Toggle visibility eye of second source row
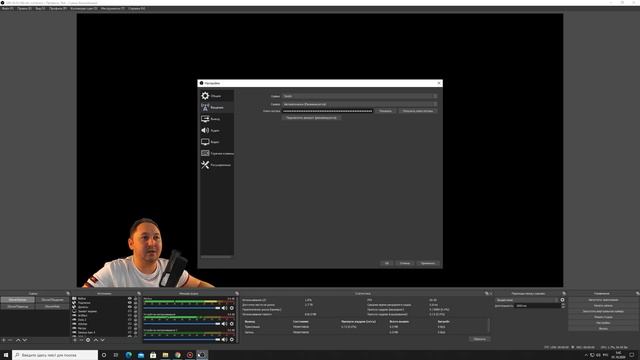This screenshot has height=360, width=640. coord(130,302)
